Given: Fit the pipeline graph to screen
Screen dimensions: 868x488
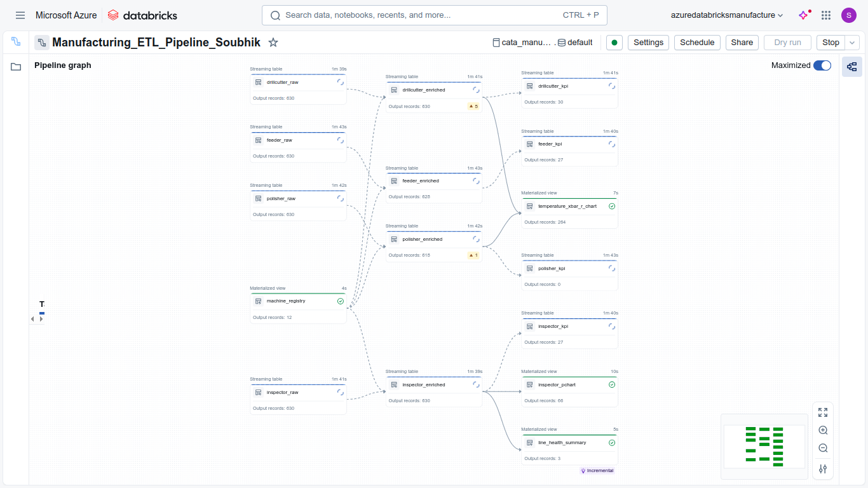Looking at the screenshot, I should click(822, 412).
